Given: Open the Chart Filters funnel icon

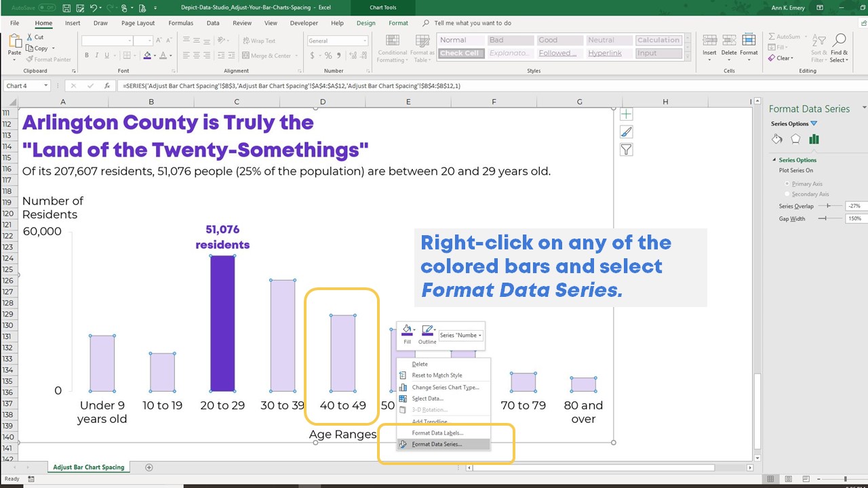Looking at the screenshot, I should point(626,149).
